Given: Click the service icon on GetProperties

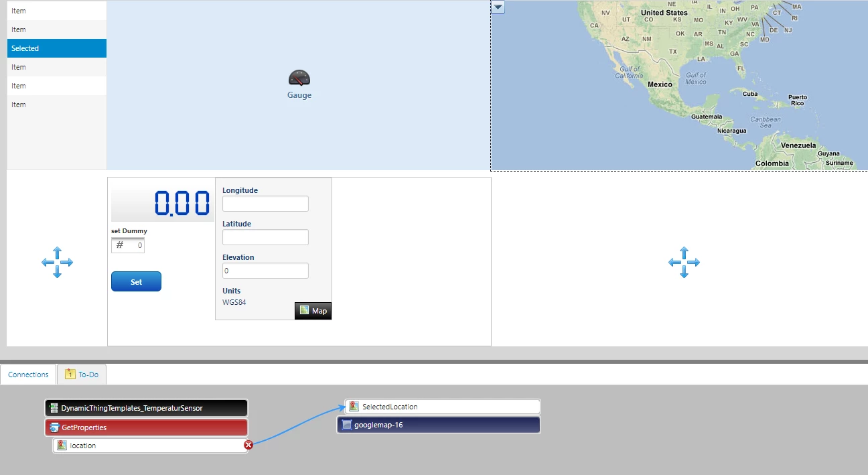Looking at the screenshot, I should coord(54,427).
